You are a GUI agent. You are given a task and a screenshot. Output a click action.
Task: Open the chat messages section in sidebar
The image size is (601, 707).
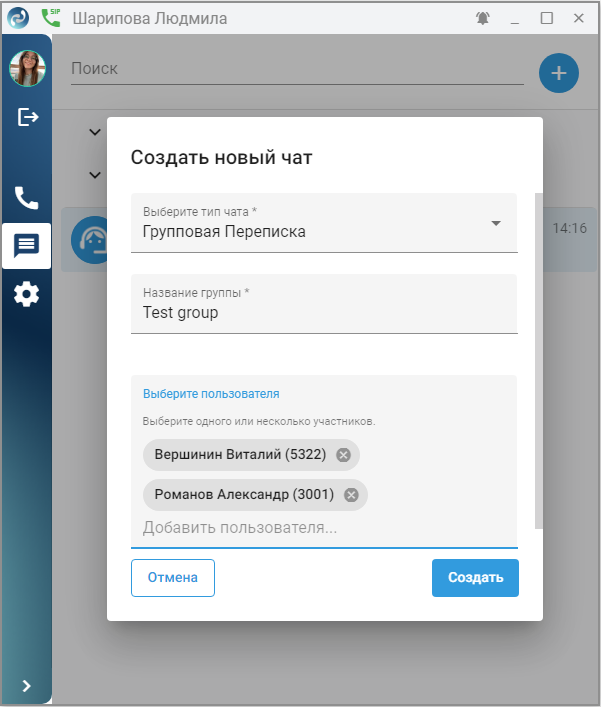pyautogui.click(x=26, y=245)
